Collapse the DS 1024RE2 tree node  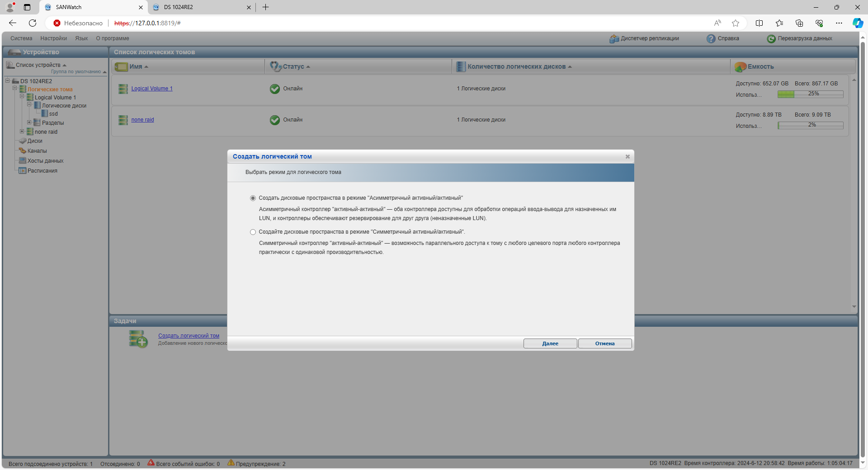point(7,81)
